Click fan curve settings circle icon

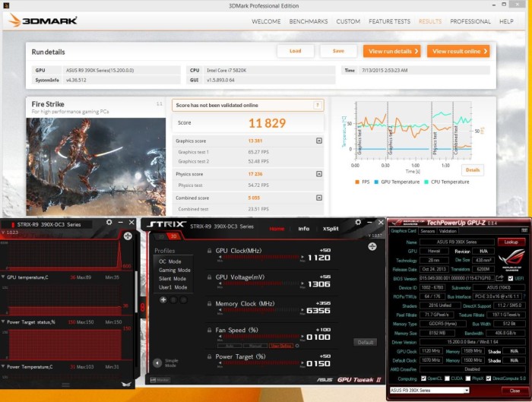click(x=297, y=346)
